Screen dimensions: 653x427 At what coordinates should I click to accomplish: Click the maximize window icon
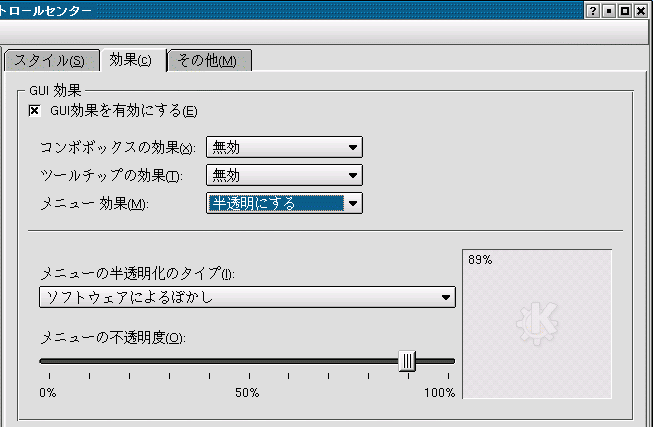(625, 11)
